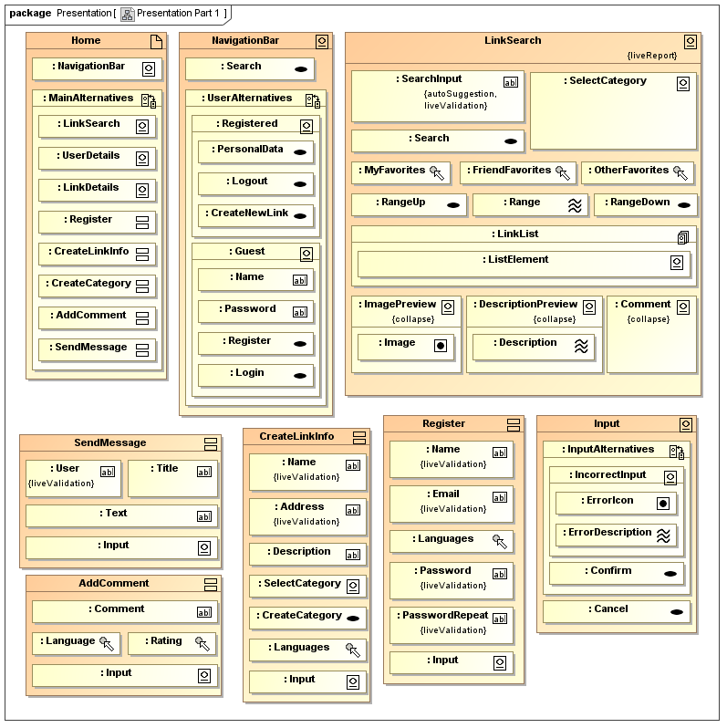Click the selection icon on Language in AddComment

tap(107, 644)
